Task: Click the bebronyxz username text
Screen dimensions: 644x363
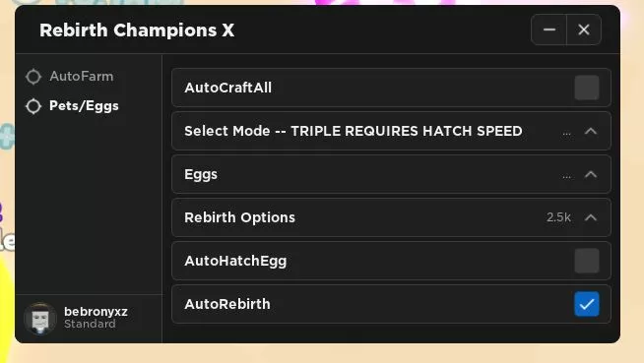Action: 96,312
